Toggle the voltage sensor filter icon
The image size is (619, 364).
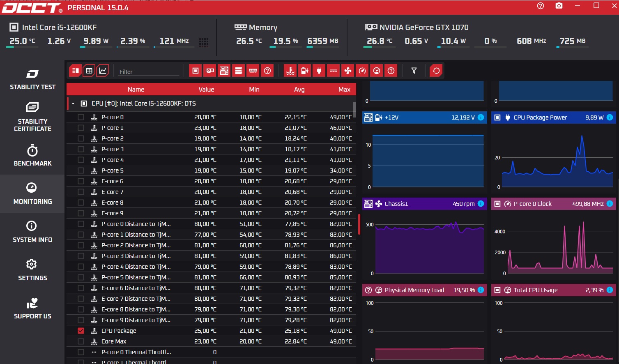[305, 71]
